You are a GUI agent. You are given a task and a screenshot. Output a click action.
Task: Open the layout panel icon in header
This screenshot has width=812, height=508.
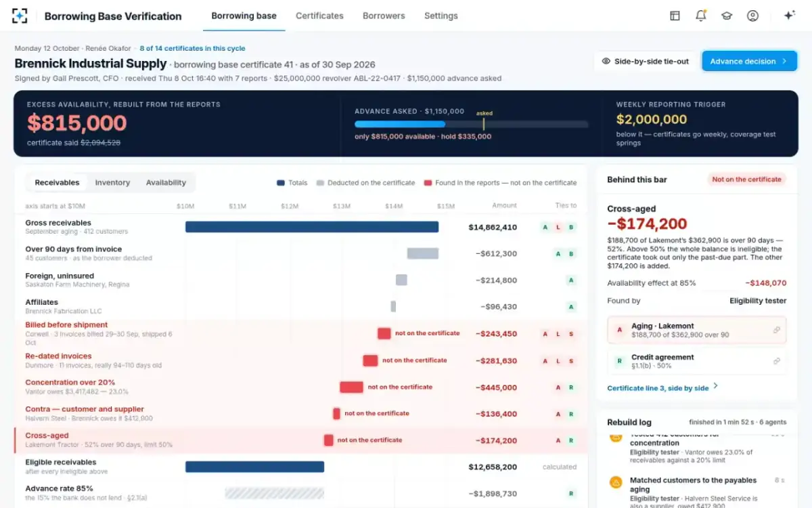coord(675,16)
